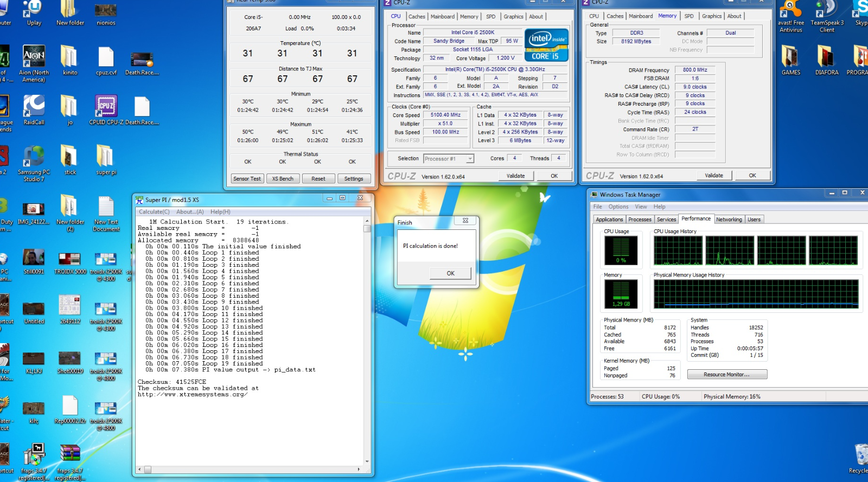Open Processor selection dropdown in CPU-Z
This screenshot has height=482, width=868.
(449, 159)
